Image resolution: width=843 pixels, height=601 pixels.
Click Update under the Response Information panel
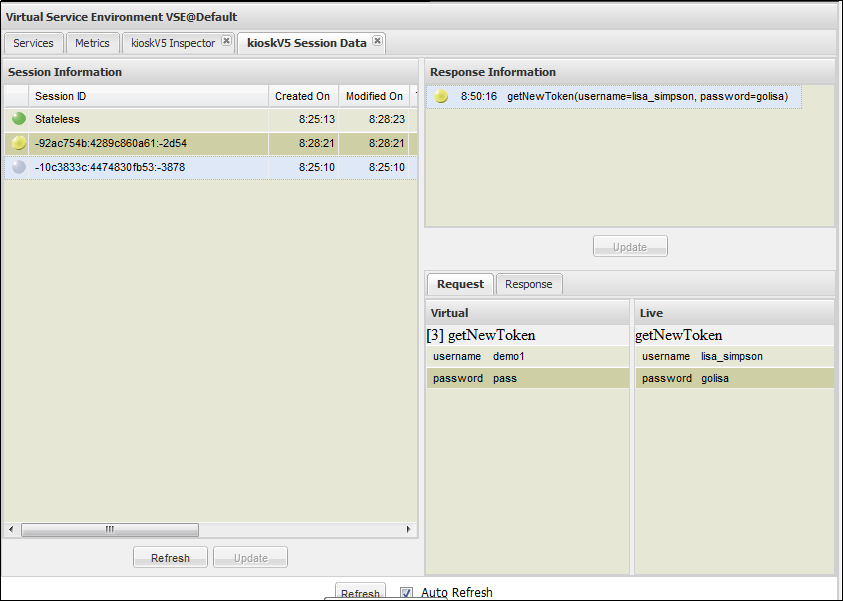[630, 246]
